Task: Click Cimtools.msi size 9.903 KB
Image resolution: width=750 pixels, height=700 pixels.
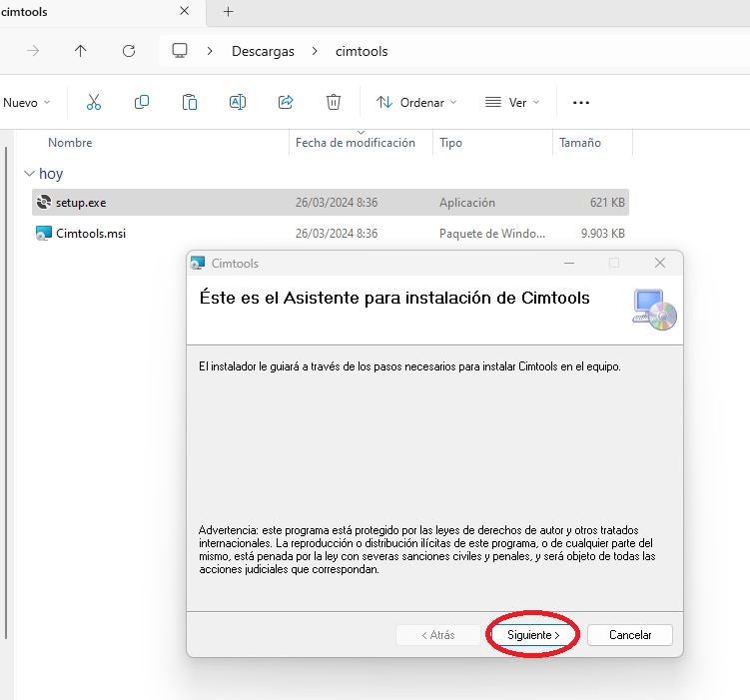Action: tap(602, 234)
